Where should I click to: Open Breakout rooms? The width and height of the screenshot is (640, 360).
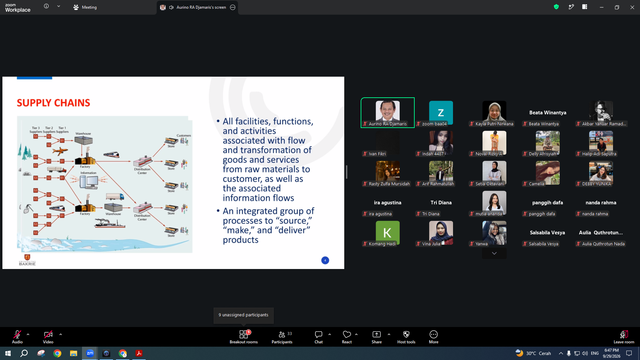coord(244,337)
